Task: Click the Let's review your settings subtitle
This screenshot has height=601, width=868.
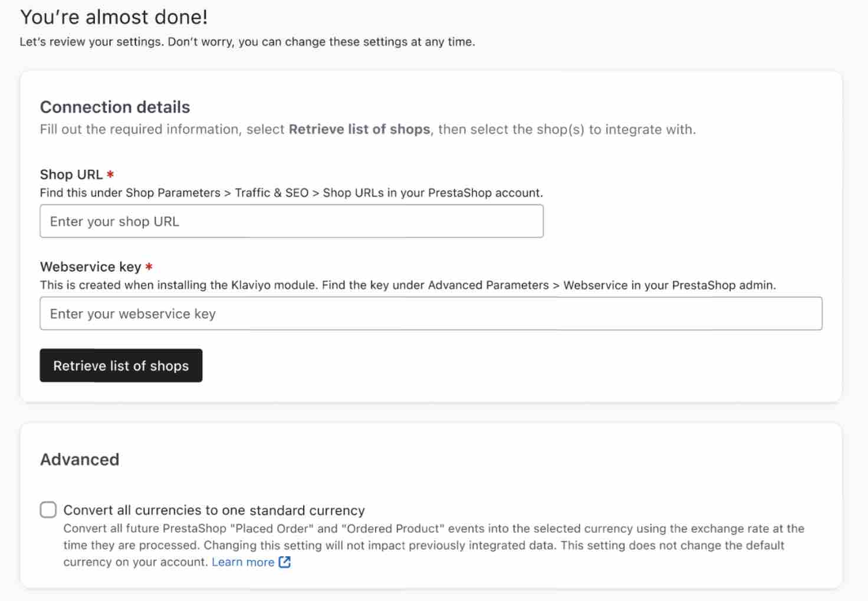Action: point(248,41)
